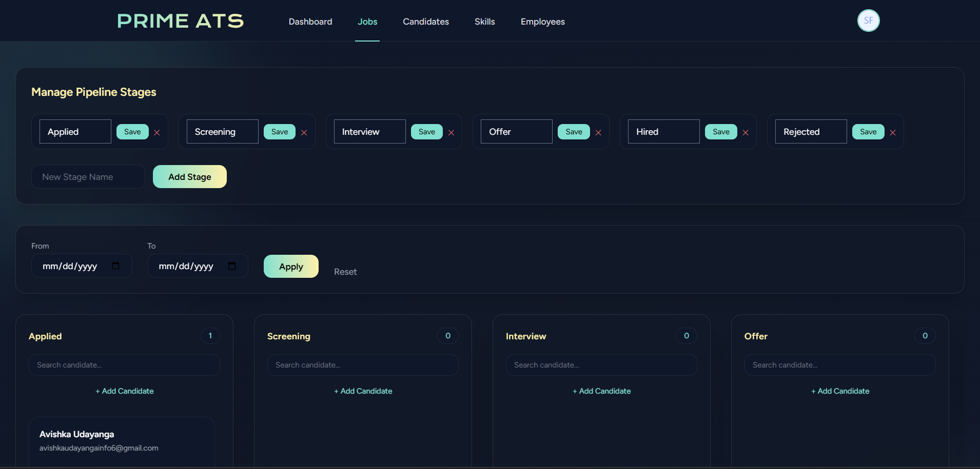Open the From date calendar picker

[116, 266]
